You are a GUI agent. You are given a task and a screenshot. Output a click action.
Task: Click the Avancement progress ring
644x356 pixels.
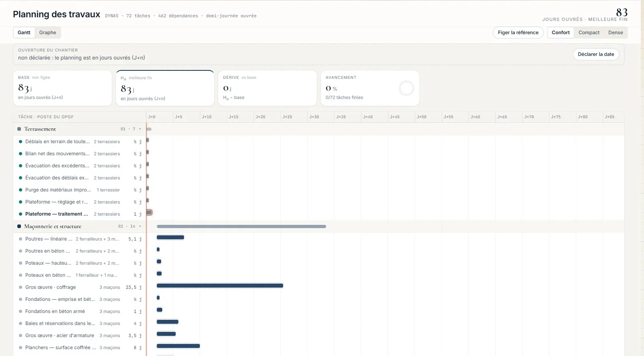[x=406, y=88]
